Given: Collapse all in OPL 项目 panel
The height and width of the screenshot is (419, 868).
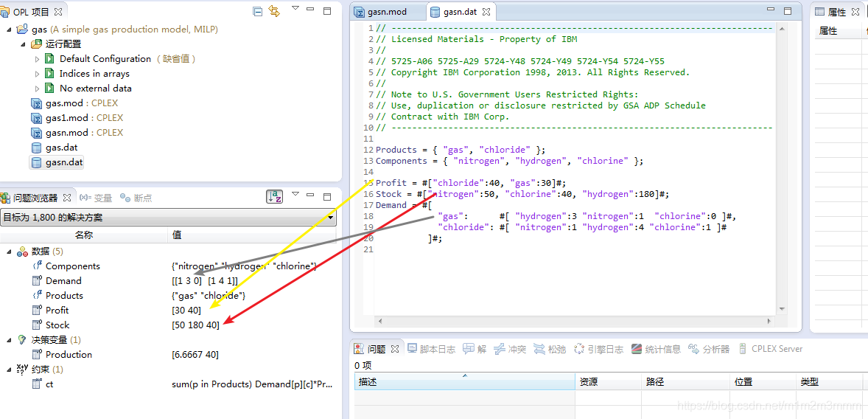Looking at the screenshot, I should (257, 11).
